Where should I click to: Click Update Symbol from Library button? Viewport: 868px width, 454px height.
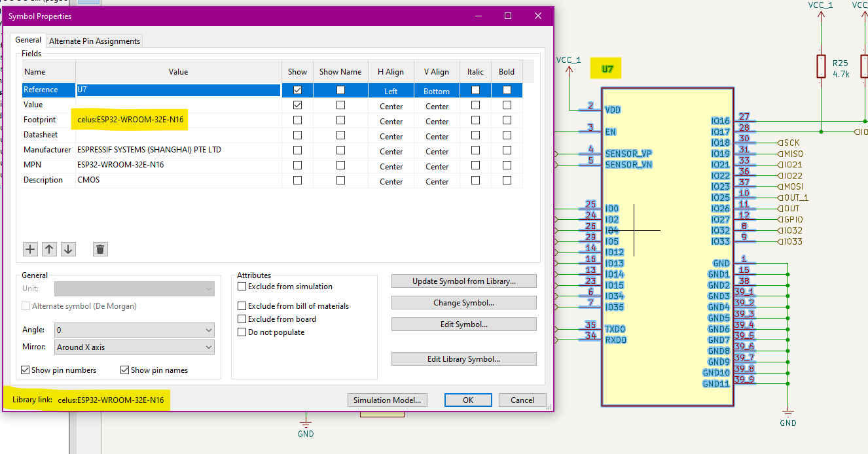pos(463,281)
